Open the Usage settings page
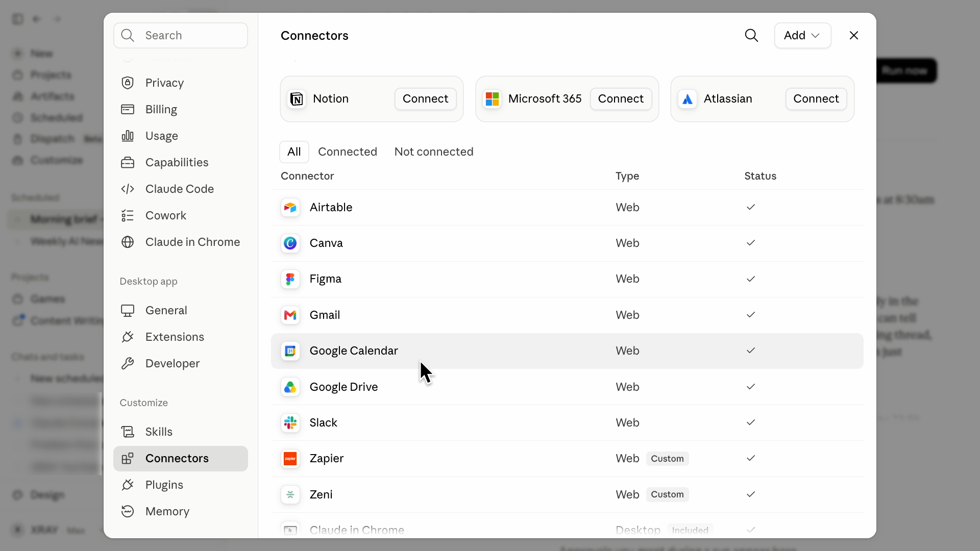Screen dimensions: 980x551 (181, 136)
